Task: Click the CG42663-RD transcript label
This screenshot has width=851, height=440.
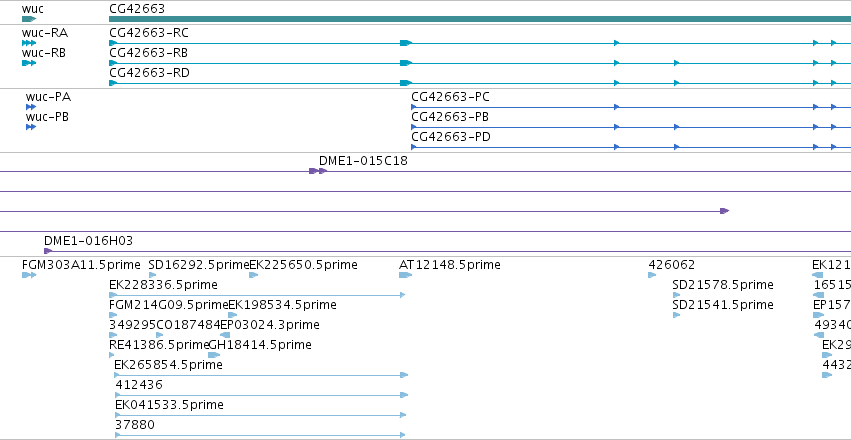Action: [149, 73]
